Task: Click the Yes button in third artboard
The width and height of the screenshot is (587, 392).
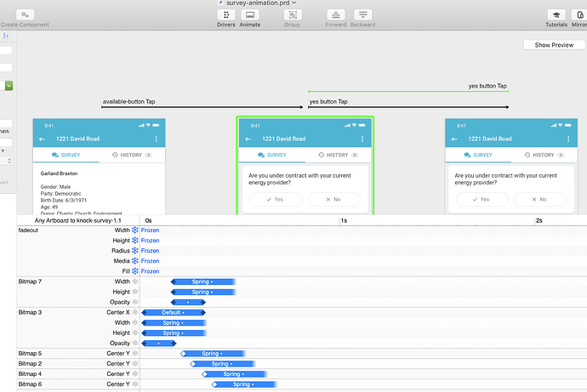Action: 482,199
